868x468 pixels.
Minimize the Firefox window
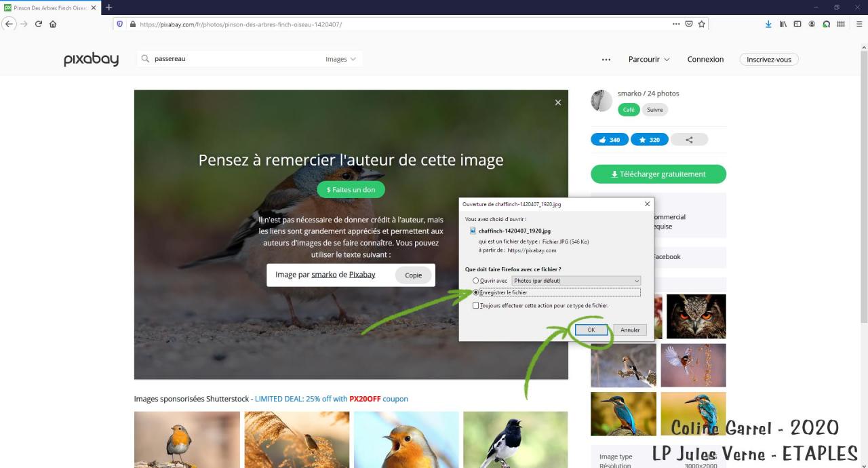pyautogui.click(x=817, y=7)
